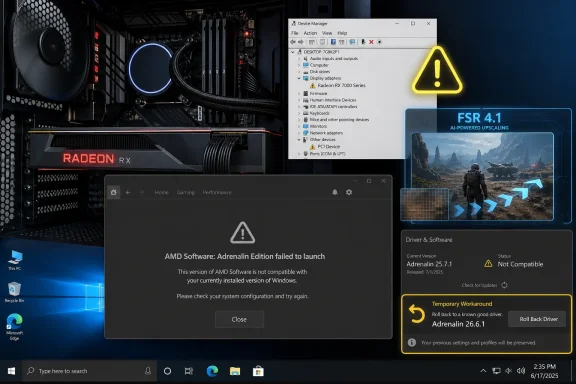The image size is (576, 384).
Task: Click the network icon in the system tray
Action: [496, 371]
